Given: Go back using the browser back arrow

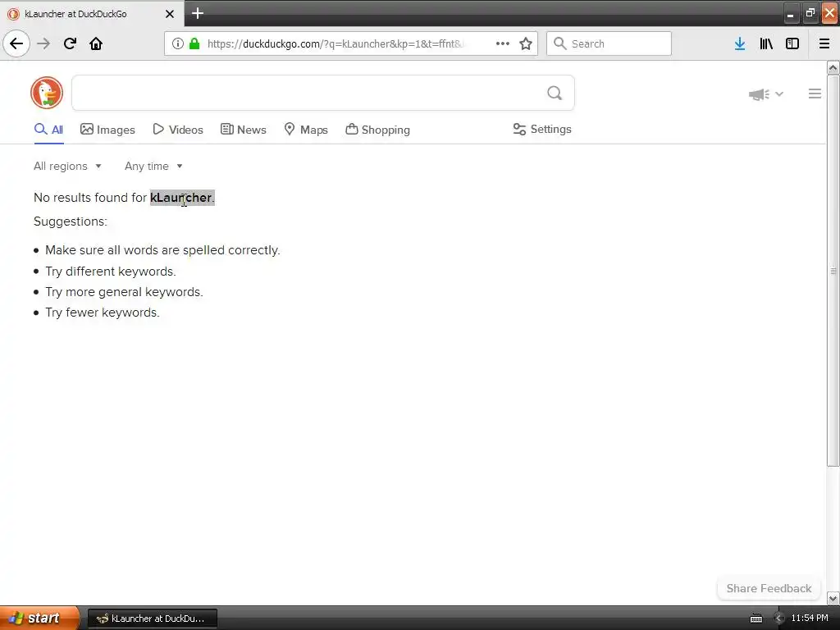Looking at the screenshot, I should tap(16, 43).
